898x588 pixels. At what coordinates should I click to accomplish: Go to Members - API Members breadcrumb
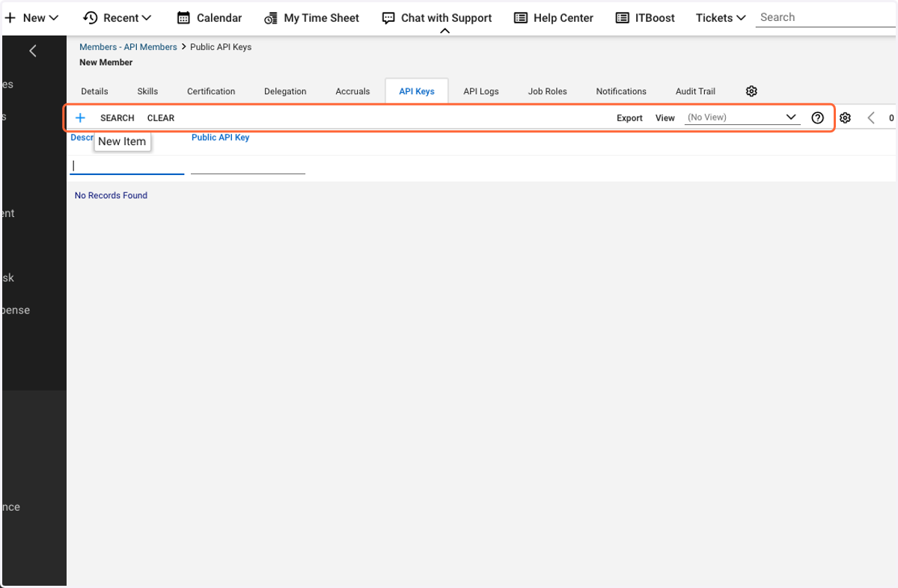click(x=128, y=47)
